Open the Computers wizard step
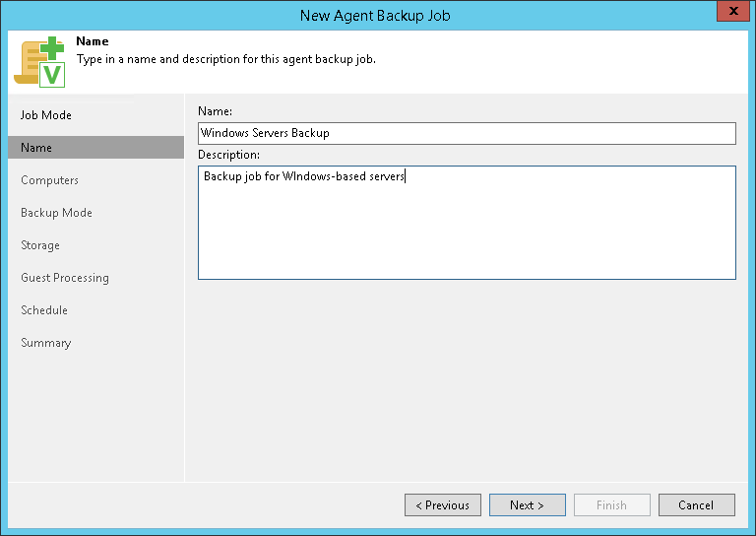 (x=49, y=180)
